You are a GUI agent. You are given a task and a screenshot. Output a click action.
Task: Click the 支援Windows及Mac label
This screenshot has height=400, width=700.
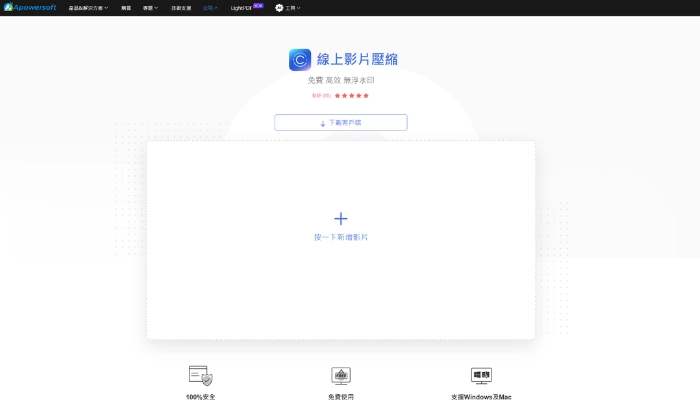[x=481, y=396]
